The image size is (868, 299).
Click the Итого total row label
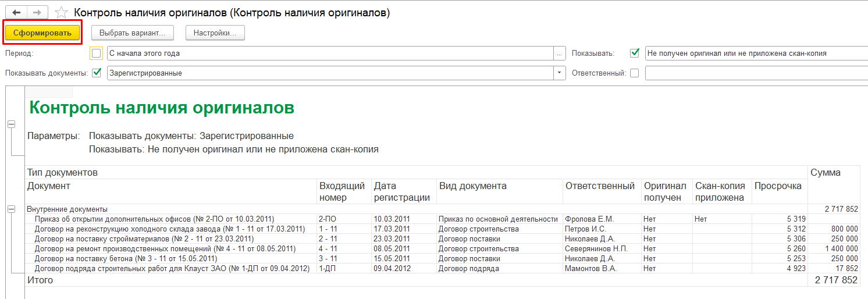coord(40,280)
